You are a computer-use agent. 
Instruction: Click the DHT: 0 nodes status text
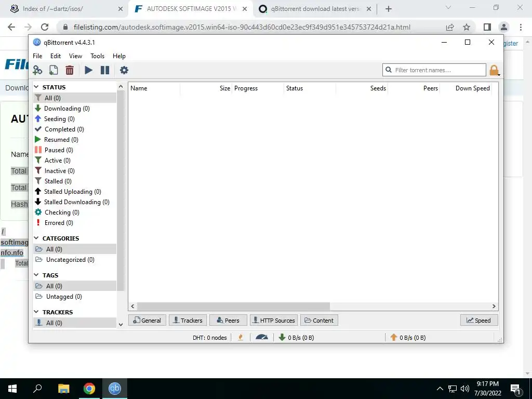click(x=210, y=338)
